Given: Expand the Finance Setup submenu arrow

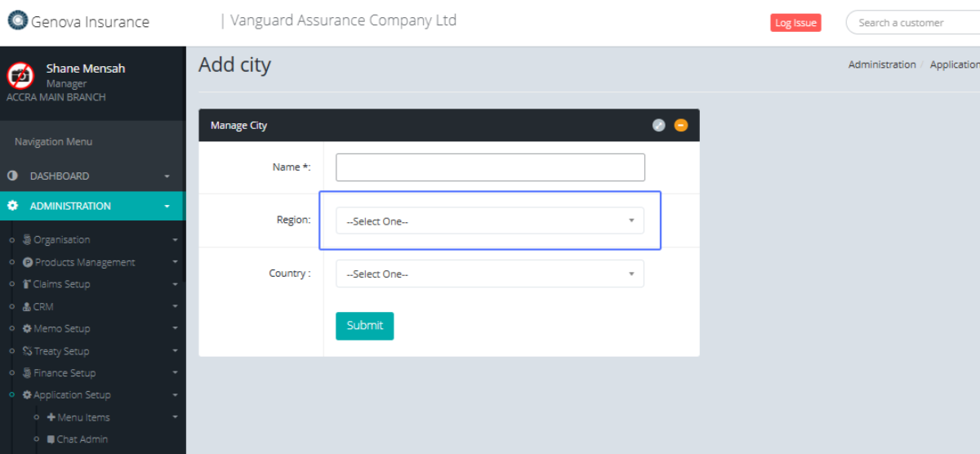Looking at the screenshot, I should [x=175, y=373].
